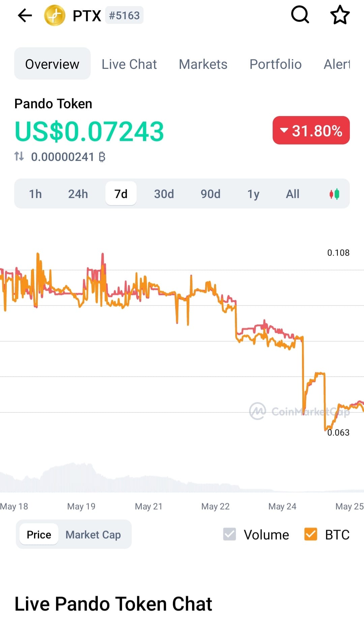
Task: Tap the 0.00000241 BTC price value
Action: pyautogui.click(x=68, y=157)
